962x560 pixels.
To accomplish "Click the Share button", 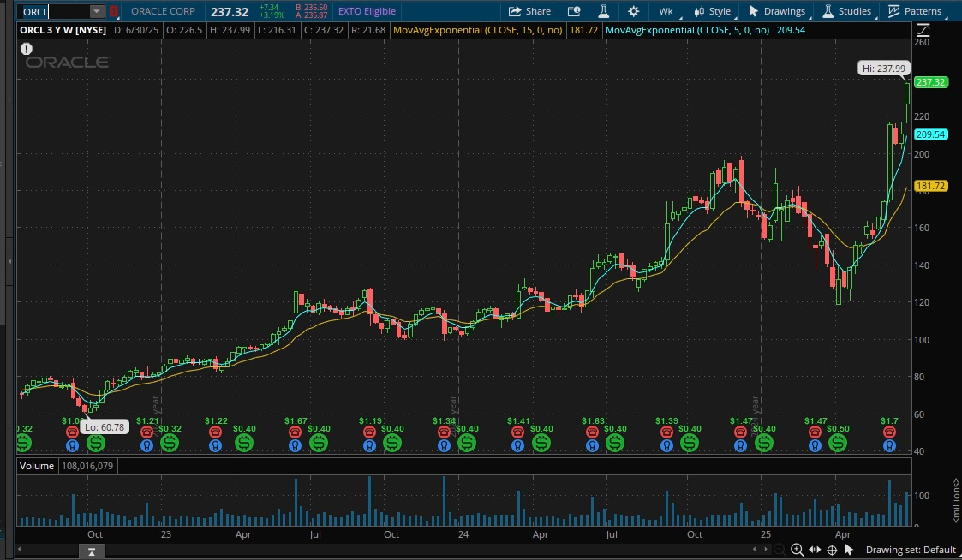I will 530,11.
